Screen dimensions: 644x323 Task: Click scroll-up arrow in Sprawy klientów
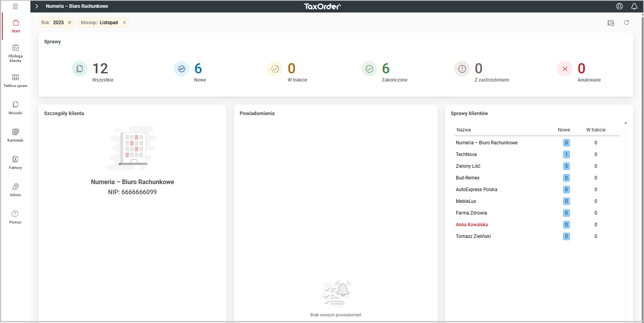(x=626, y=123)
